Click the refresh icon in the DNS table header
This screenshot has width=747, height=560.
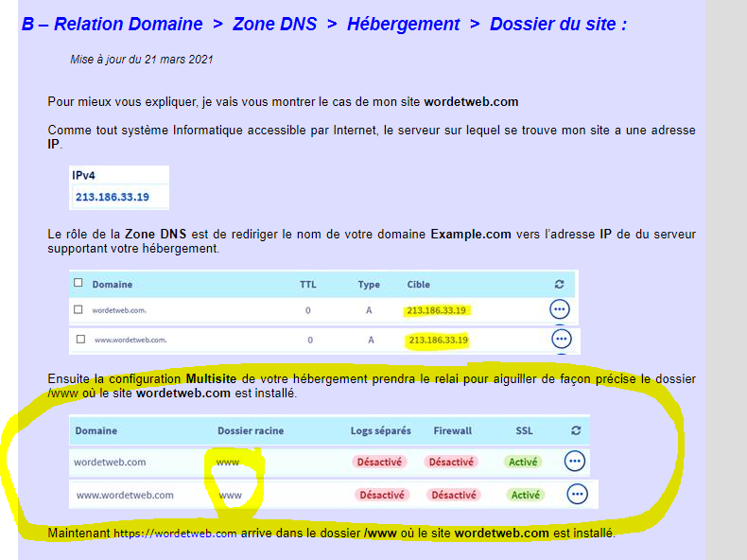coord(559,284)
